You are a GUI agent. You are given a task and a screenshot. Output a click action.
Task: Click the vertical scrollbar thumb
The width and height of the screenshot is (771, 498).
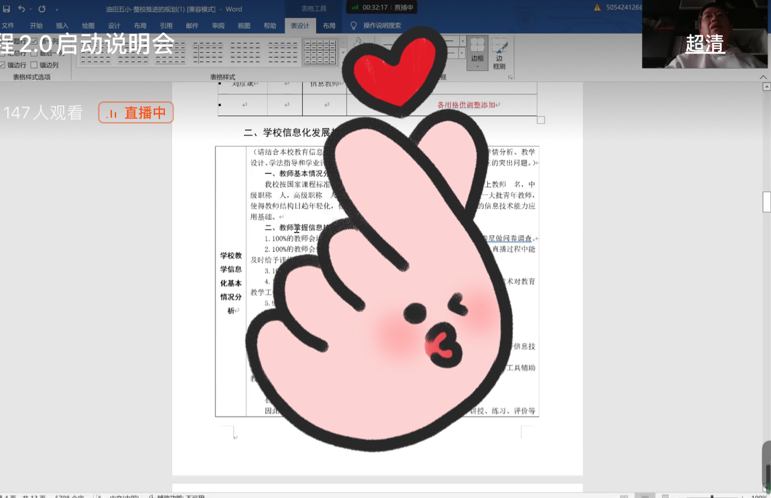point(766,202)
